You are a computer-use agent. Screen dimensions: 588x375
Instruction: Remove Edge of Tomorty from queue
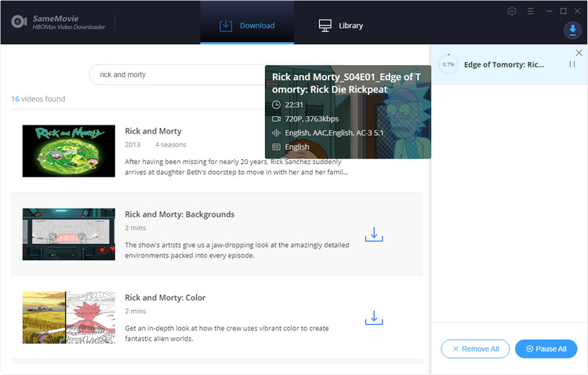(579, 52)
